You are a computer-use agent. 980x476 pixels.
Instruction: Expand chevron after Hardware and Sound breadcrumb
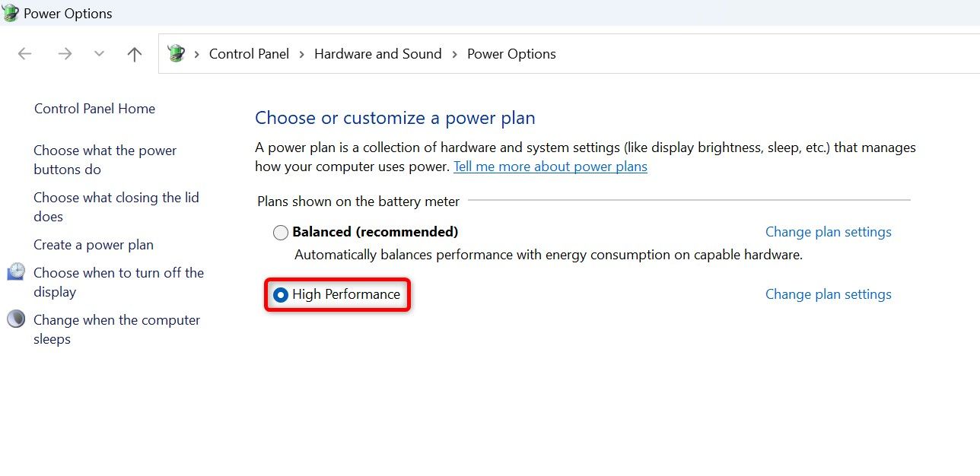point(454,54)
